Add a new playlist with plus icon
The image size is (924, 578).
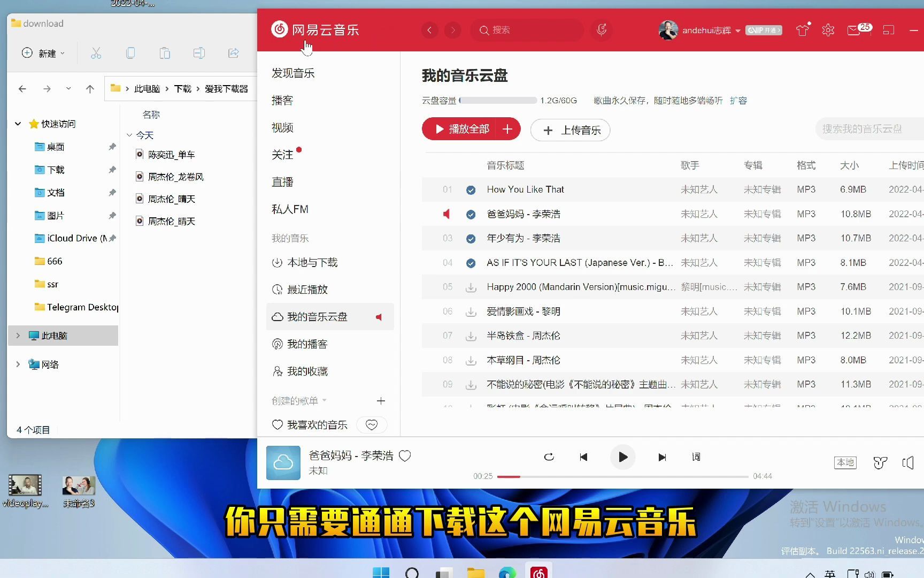(x=381, y=400)
